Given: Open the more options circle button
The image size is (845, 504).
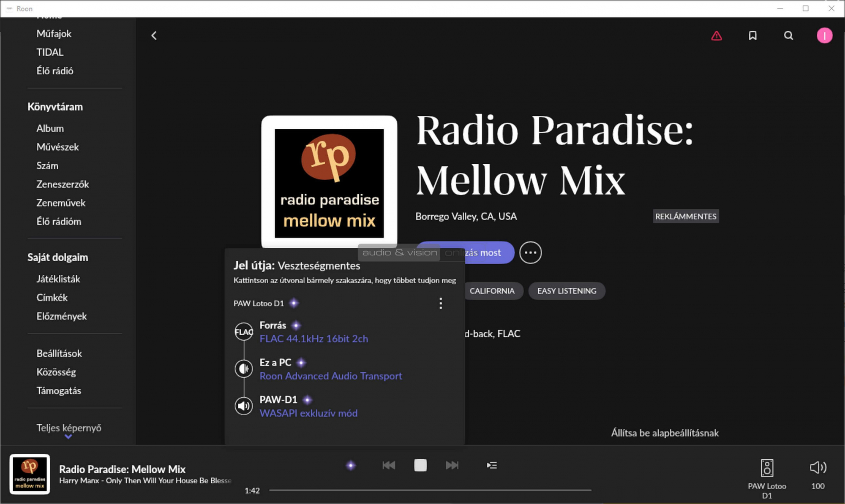Looking at the screenshot, I should (530, 252).
